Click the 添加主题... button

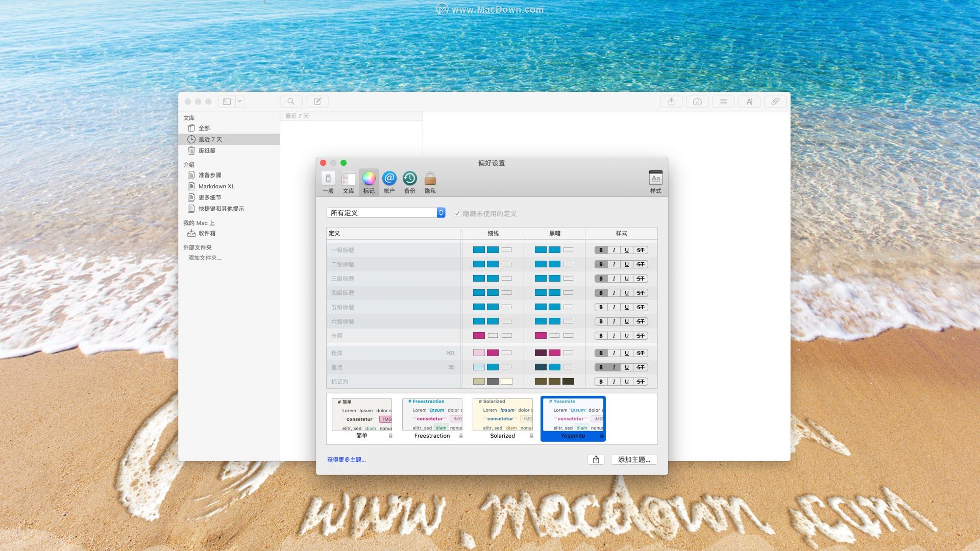pos(634,460)
